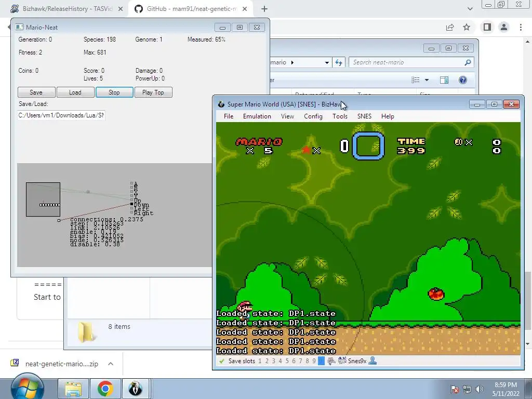The image size is (532, 399).
Task: Open the tab search dropdown in Chrome
Action: (x=470, y=9)
